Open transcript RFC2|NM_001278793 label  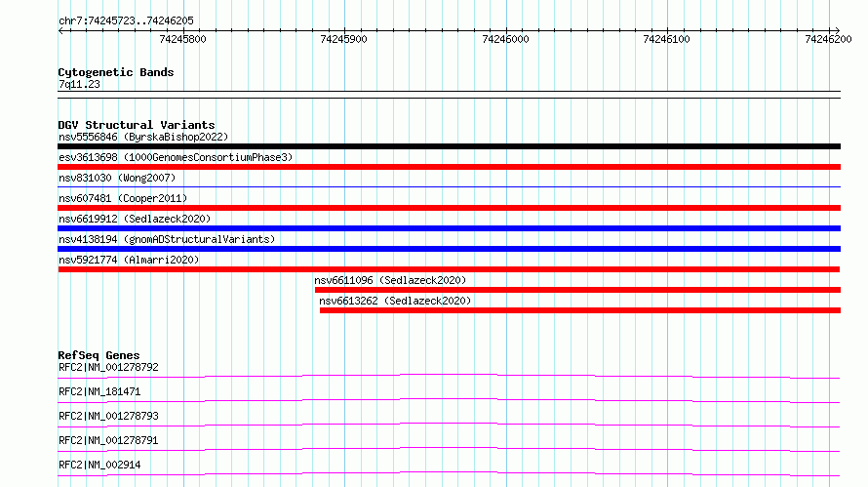click(x=108, y=416)
